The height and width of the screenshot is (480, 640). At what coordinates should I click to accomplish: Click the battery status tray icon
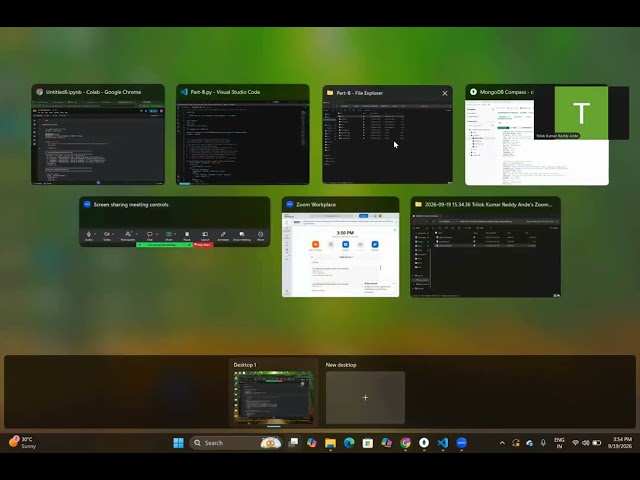point(597,443)
